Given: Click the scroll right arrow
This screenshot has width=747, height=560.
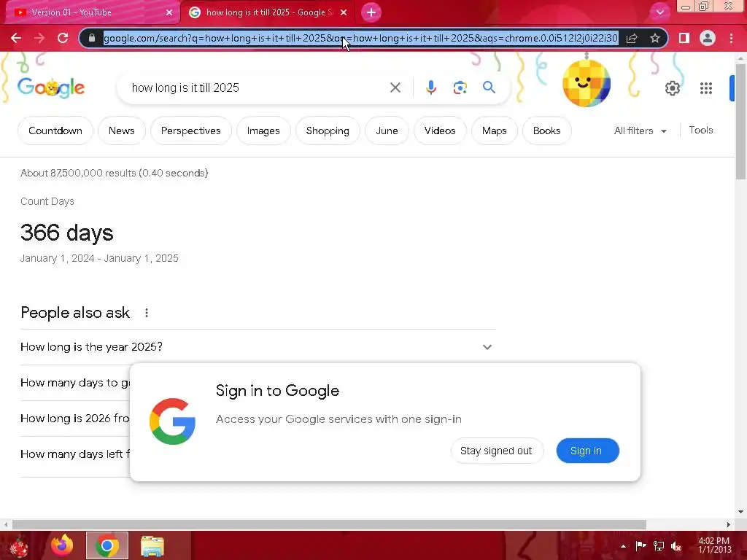Looking at the screenshot, I should (729, 524).
